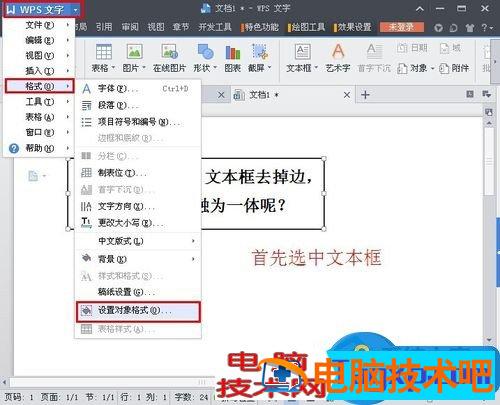Choose 稿纸设置(G)... menu item
Viewport: 500px width, 405px height.
[138, 292]
